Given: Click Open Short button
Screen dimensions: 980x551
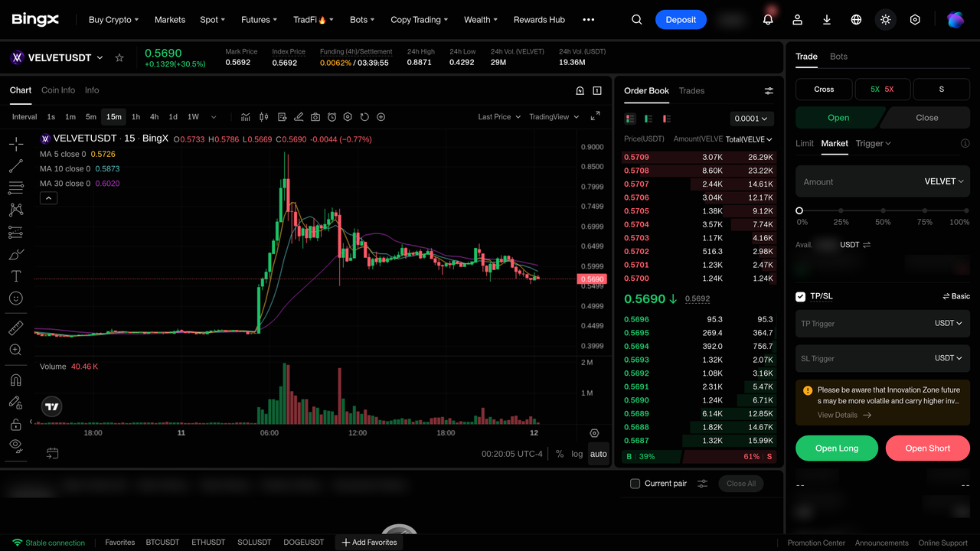Looking at the screenshot, I should point(928,448).
